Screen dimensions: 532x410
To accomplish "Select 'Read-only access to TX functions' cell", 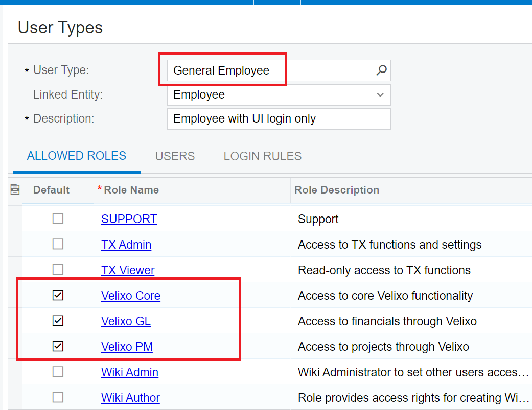I will [411, 270].
